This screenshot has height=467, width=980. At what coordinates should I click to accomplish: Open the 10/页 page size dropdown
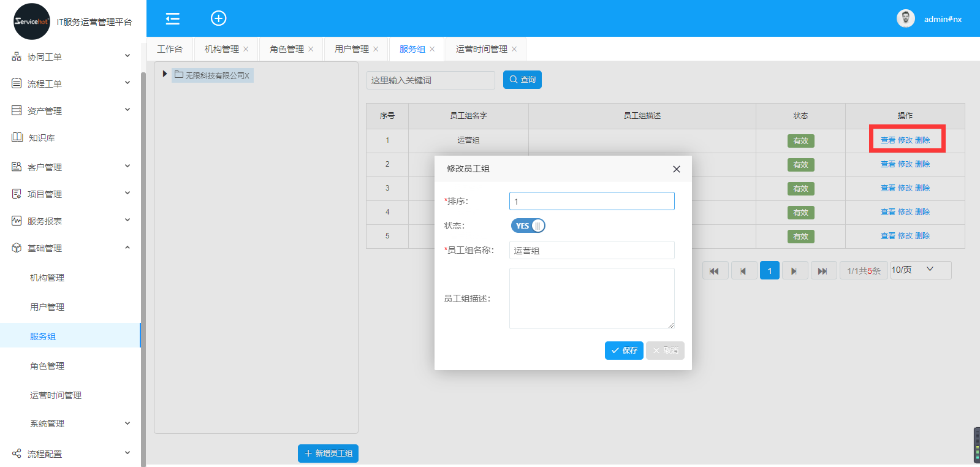point(920,270)
